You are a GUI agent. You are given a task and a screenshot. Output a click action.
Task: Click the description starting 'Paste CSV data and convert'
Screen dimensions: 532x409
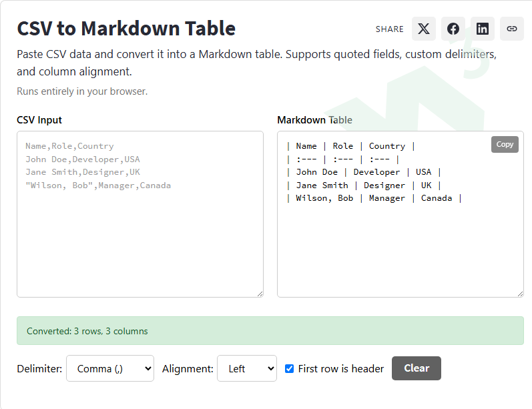coord(257,63)
